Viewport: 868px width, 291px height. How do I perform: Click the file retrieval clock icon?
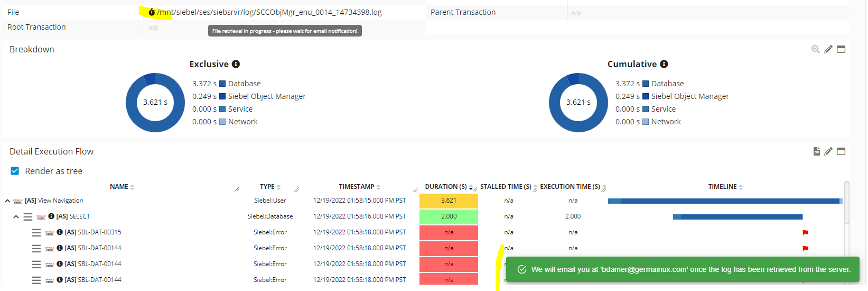[x=152, y=12]
